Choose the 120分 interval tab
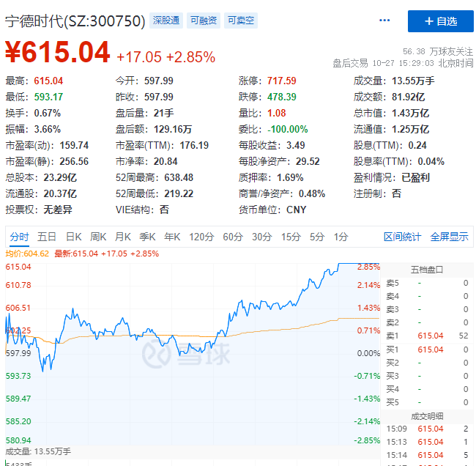 pos(201,237)
